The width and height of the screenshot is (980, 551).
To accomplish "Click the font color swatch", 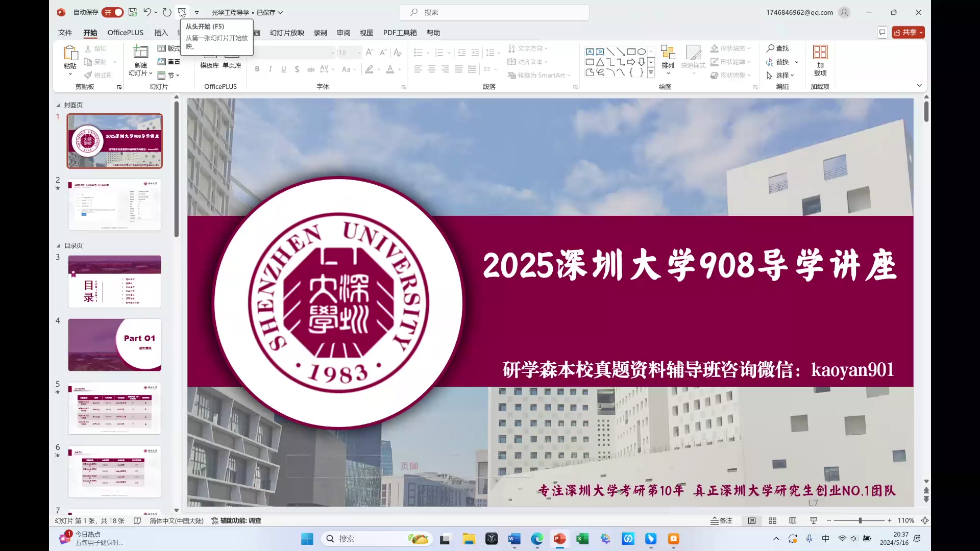I will coord(390,69).
